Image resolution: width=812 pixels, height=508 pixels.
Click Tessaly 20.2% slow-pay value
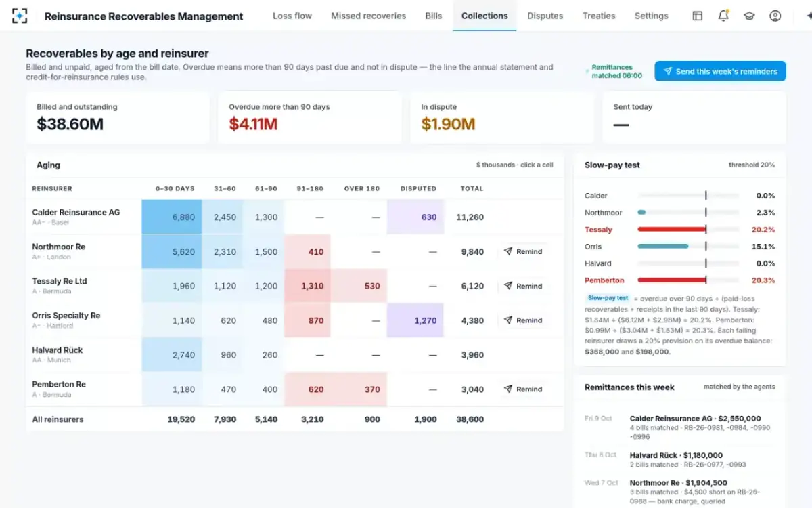pyautogui.click(x=763, y=230)
